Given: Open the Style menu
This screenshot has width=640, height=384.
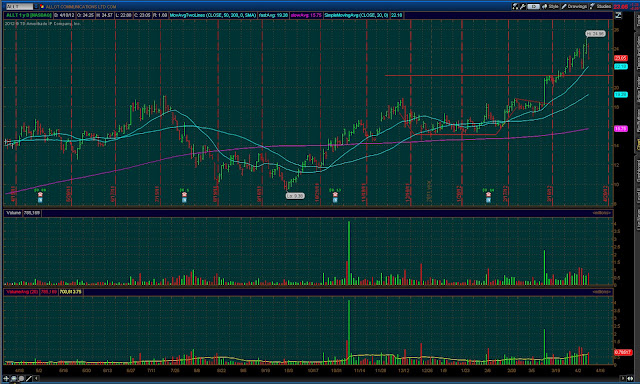Looking at the screenshot, I should pyautogui.click(x=550, y=6).
